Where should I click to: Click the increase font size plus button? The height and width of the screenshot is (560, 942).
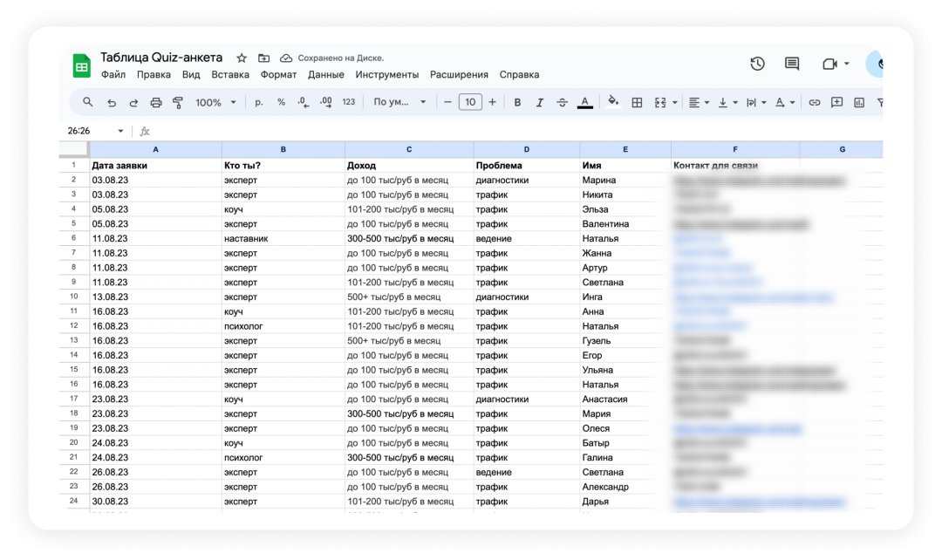click(x=492, y=103)
